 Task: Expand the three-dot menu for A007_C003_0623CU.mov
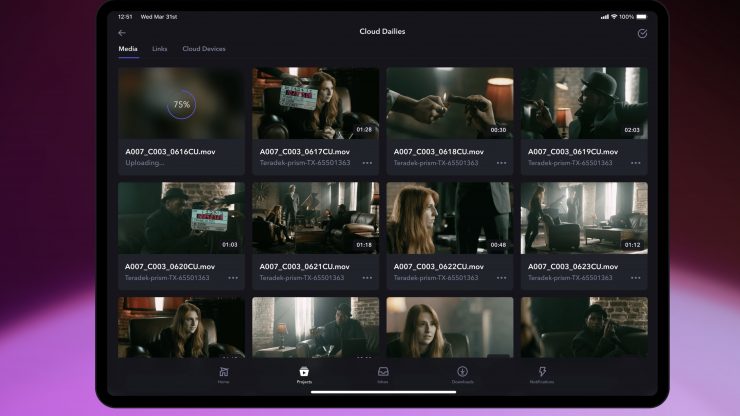coord(635,278)
